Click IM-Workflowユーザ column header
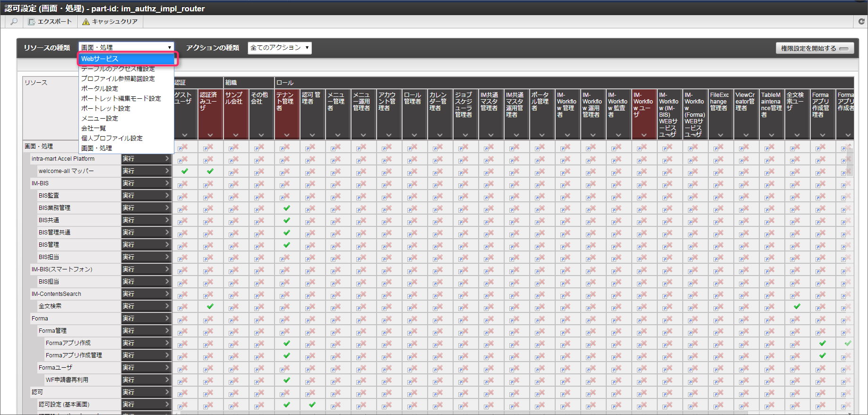Viewport: 868px width, 415px height. (644, 114)
